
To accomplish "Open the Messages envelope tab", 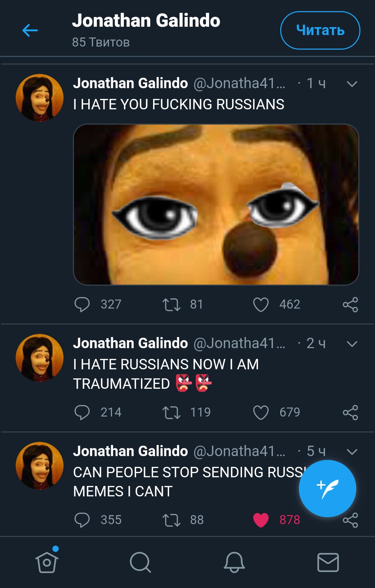I will click(x=328, y=562).
